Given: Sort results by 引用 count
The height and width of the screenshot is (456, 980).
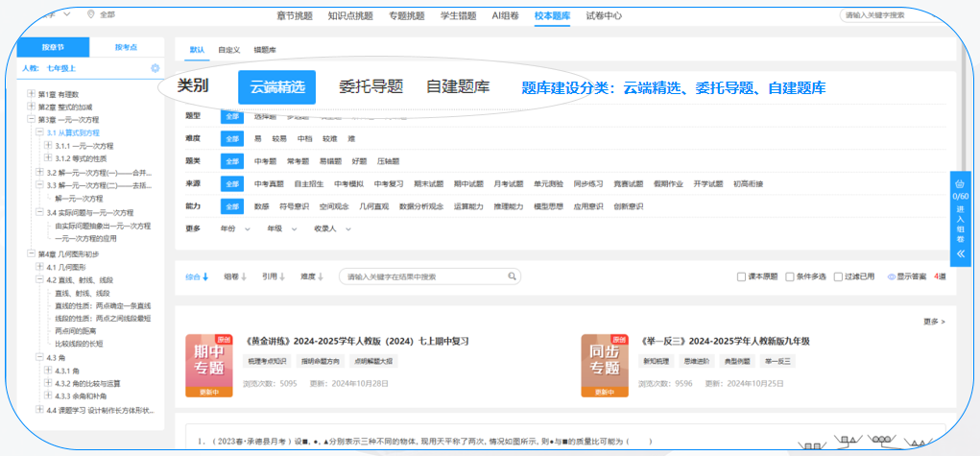Looking at the screenshot, I should point(274,276).
